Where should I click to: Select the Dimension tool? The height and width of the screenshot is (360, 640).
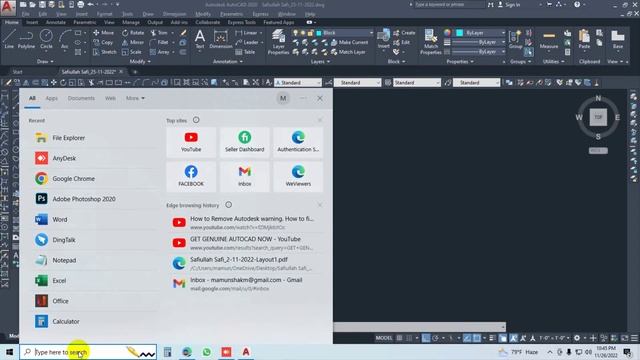220,39
